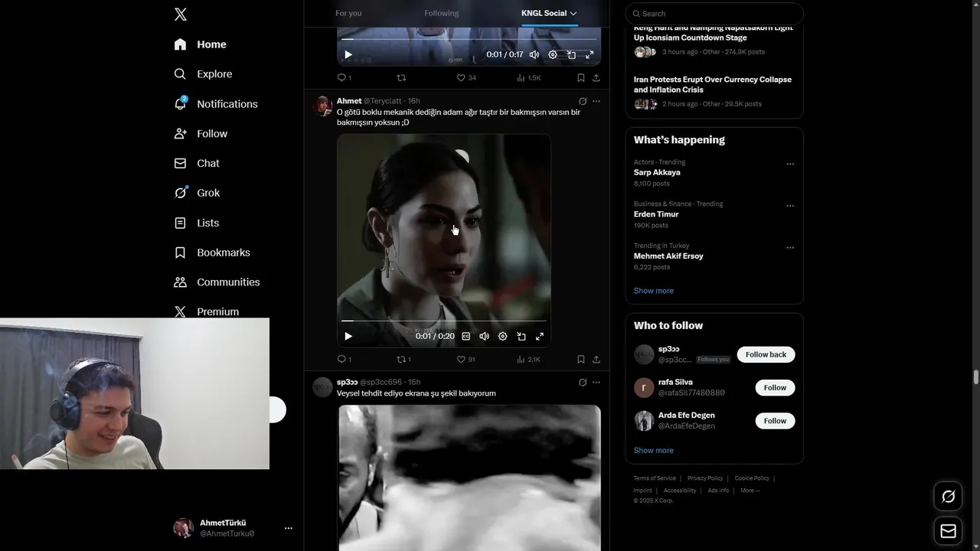View analytics with 2.1K views
Image resolution: width=980 pixels, height=551 pixels.
click(x=528, y=360)
